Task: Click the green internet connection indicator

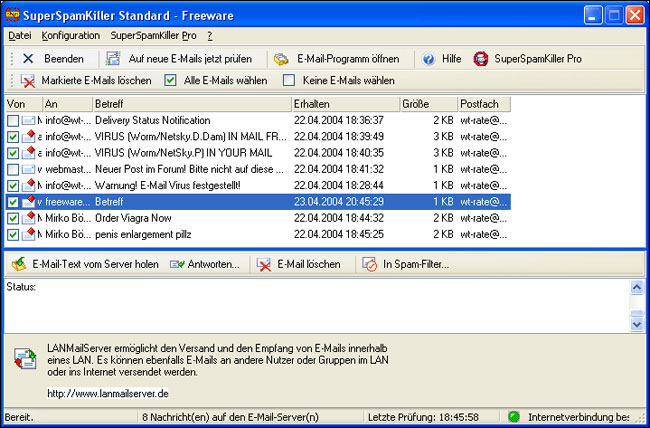Action: pos(514,416)
